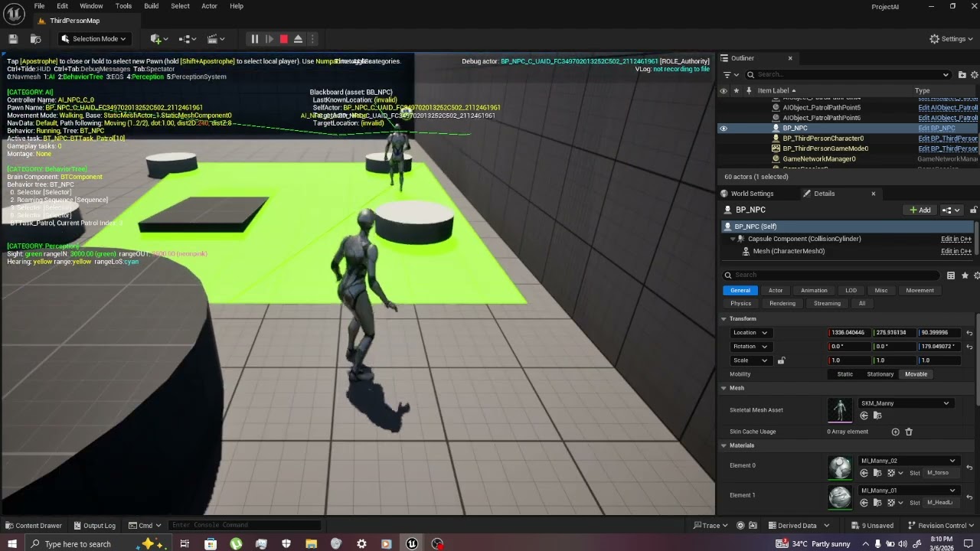Toggle the property matrix table view icon
The height and width of the screenshot is (551, 980).
[950, 275]
